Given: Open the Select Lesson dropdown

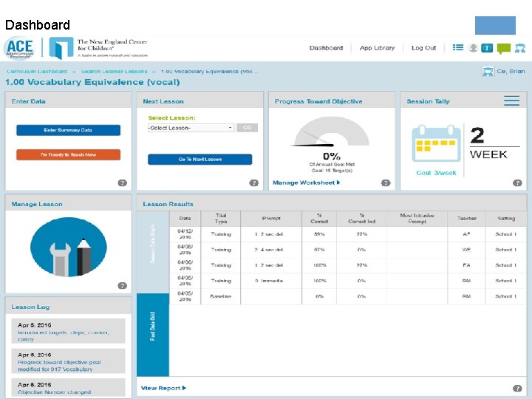Looking at the screenshot, I should tap(191, 128).
